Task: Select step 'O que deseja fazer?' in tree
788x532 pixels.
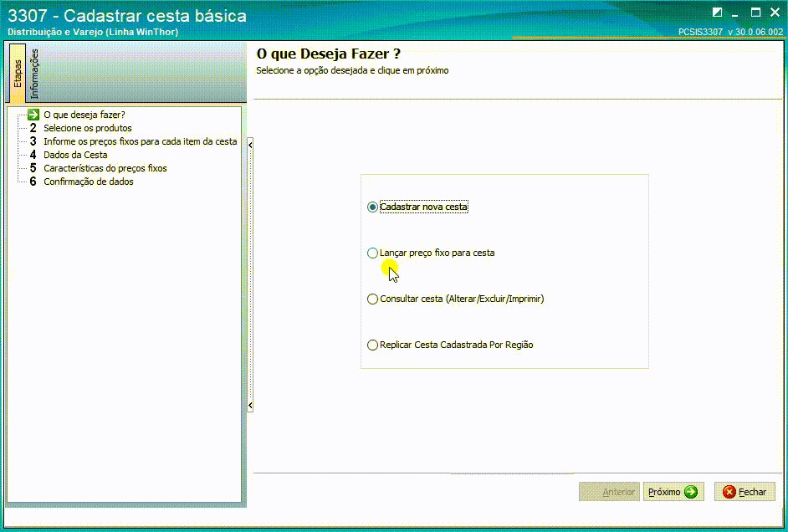Action: click(x=84, y=115)
